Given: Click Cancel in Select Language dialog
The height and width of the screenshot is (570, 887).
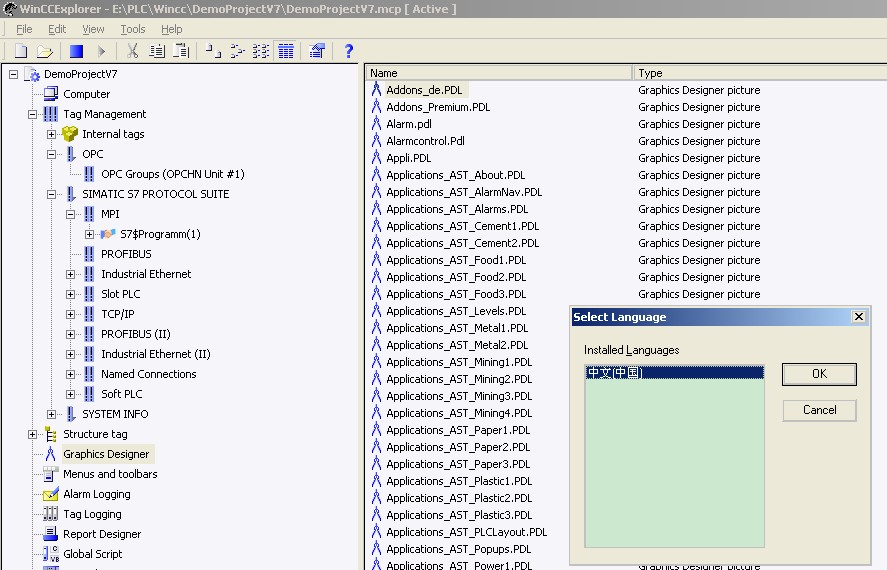Looking at the screenshot, I should point(819,410).
